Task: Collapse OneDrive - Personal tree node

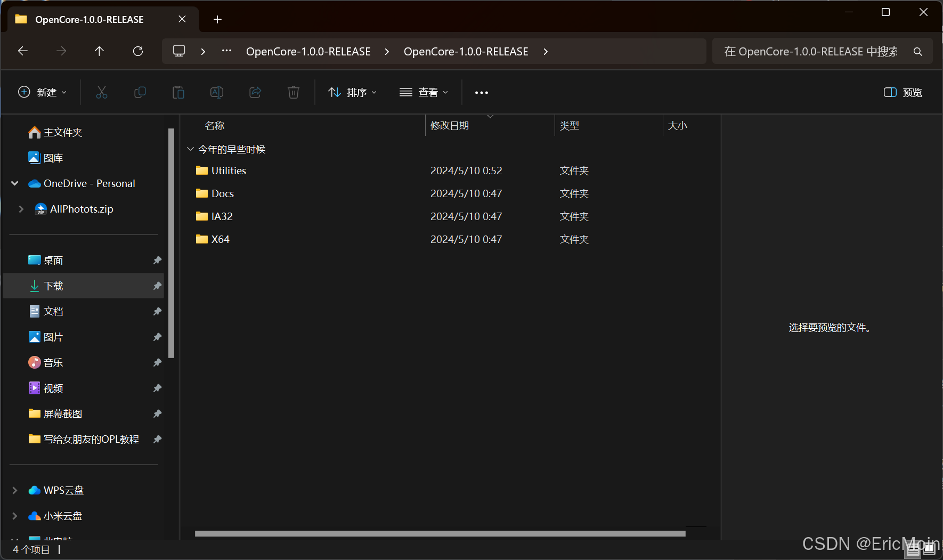Action: [15, 183]
